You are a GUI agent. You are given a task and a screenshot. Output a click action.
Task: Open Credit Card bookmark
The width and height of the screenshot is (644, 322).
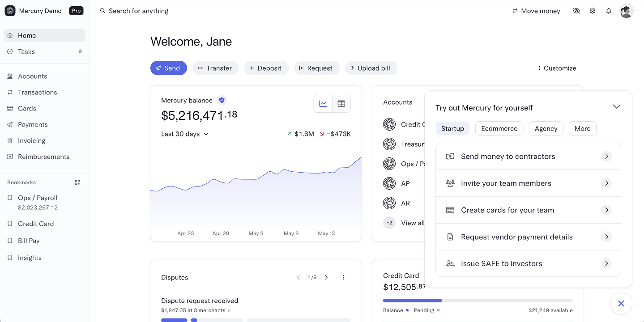click(x=44, y=224)
